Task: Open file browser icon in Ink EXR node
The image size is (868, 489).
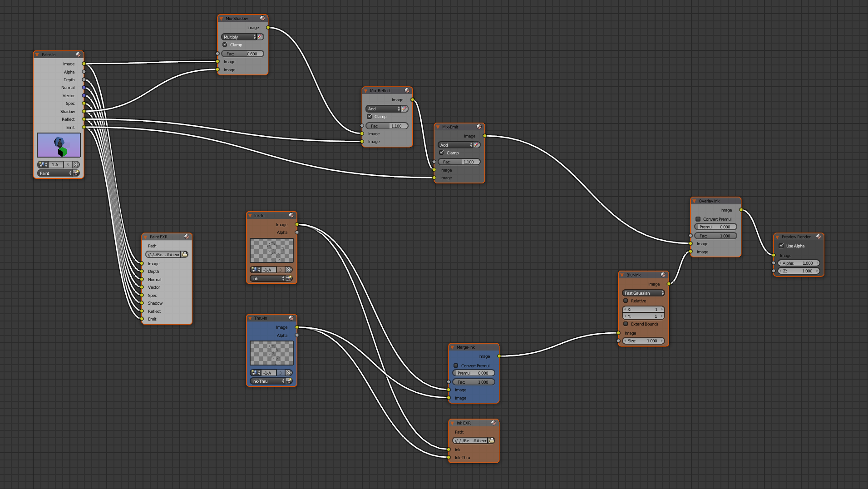Action: tap(491, 440)
